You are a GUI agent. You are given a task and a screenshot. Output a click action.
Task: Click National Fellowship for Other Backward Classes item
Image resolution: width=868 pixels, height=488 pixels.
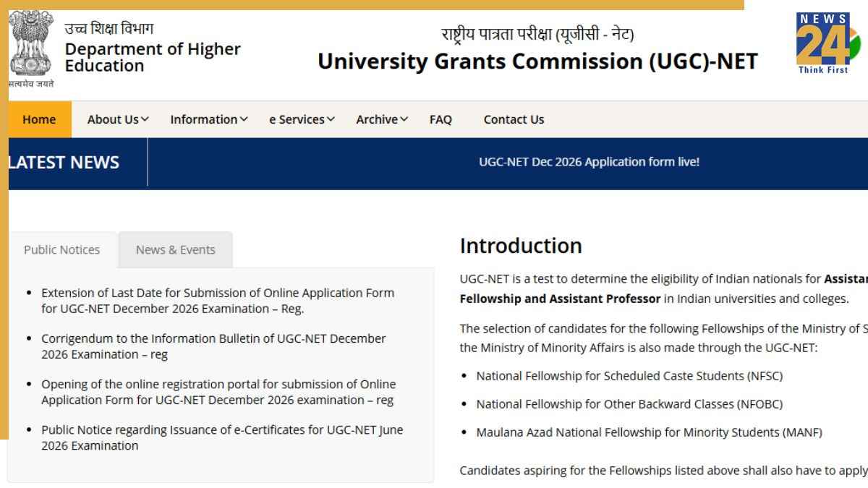[x=629, y=404]
